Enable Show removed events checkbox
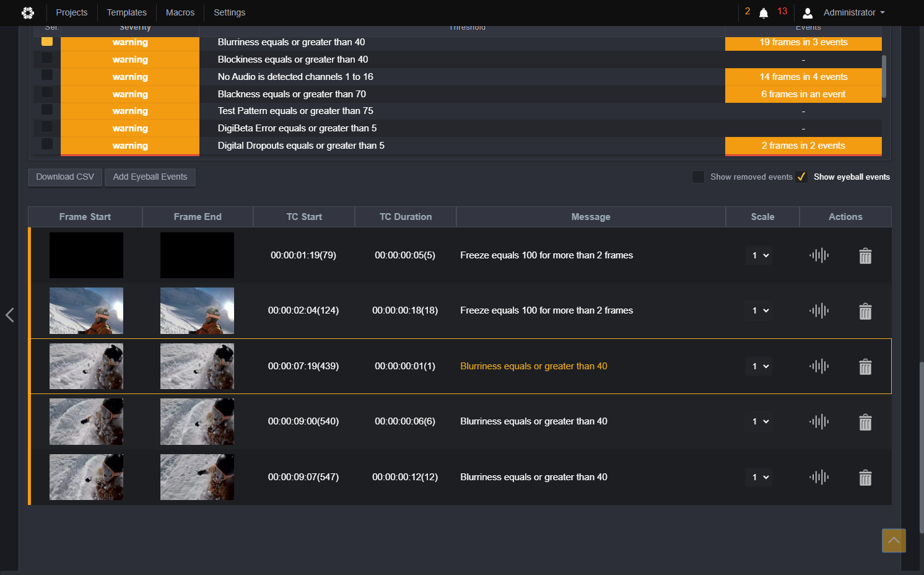 (x=698, y=177)
